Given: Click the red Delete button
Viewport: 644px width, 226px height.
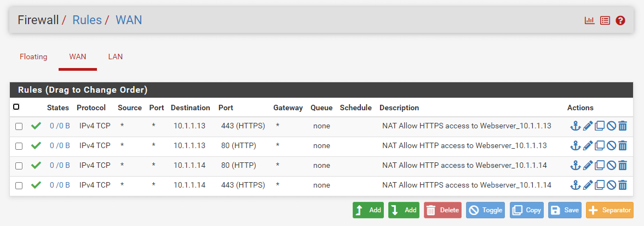Looking at the screenshot, I should (442, 210).
